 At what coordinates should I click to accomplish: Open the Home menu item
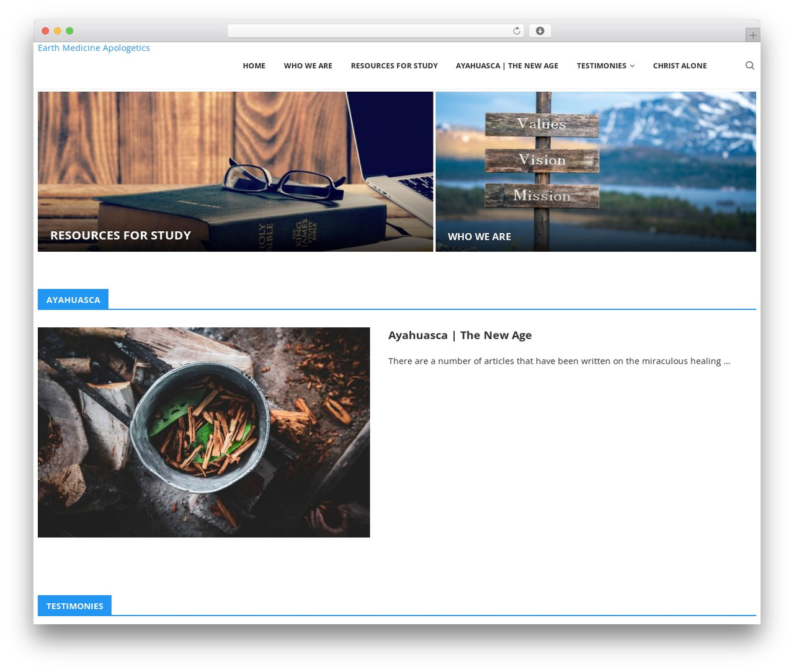pyautogui.click(x=254, y=66)
